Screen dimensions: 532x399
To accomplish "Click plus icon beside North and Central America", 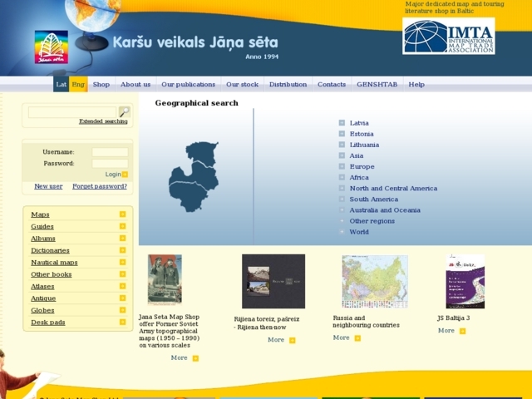I will (342, 188).
